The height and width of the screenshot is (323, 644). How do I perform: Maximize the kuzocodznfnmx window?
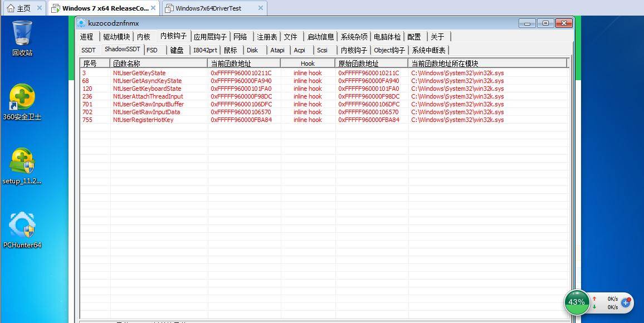[545, 23]
